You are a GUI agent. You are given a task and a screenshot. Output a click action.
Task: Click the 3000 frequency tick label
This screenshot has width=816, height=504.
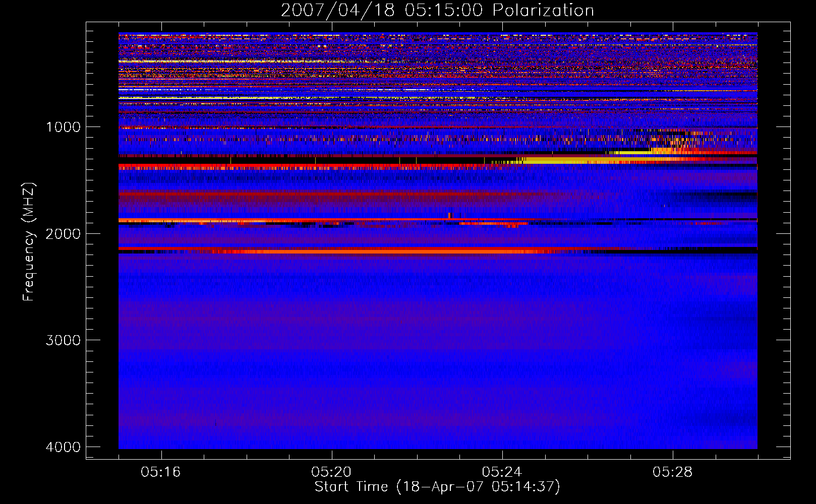pyautogui.click(x=63, y=340)
